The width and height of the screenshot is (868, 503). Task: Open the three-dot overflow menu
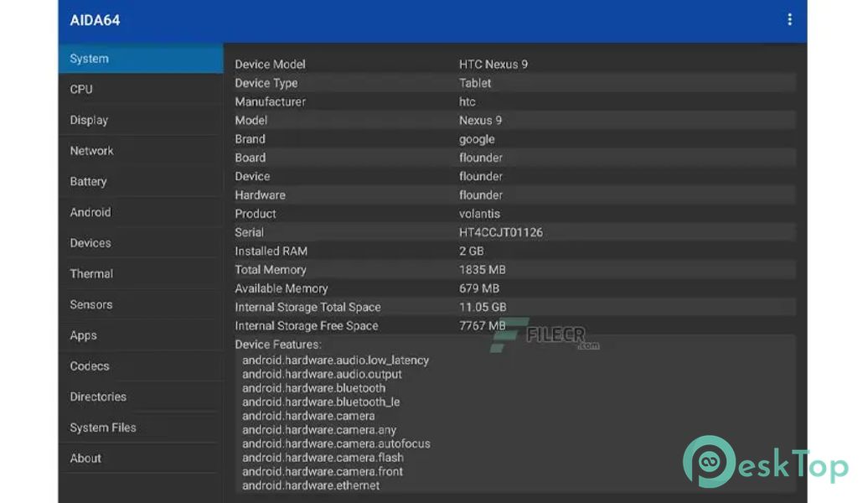789,19
